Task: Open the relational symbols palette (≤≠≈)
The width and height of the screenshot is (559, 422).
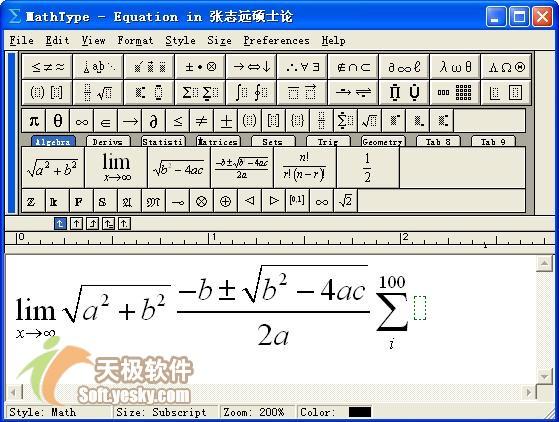Action: [x=47, y=67]
